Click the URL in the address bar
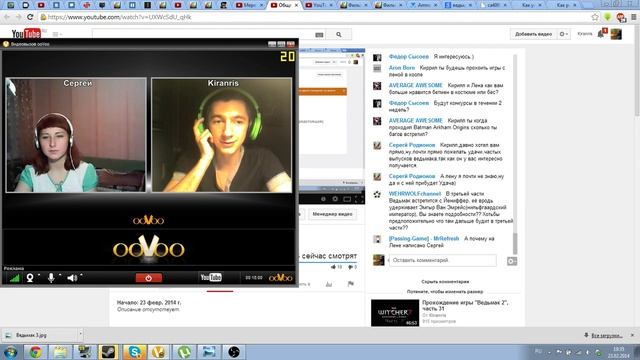Screen dimensions: 640x360 pos(119,17)
